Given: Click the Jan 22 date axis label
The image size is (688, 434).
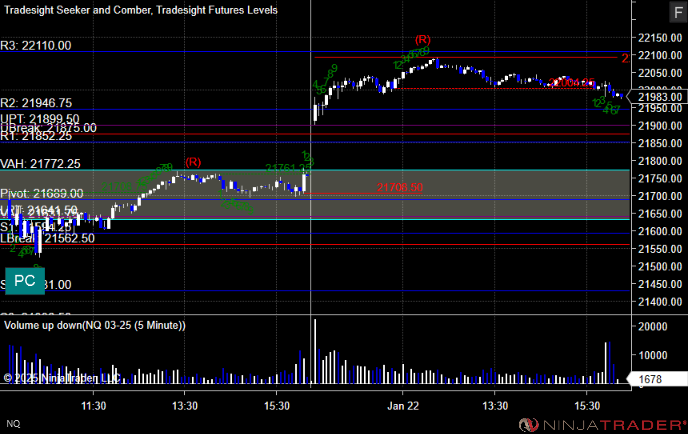Looking at the screenshot, I should point(403,406).
